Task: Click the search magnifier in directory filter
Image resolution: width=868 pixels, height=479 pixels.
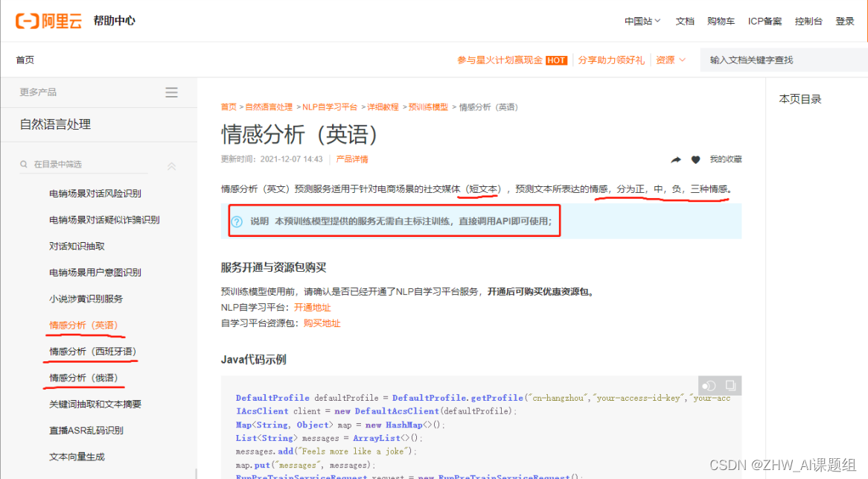Action: 24,165
